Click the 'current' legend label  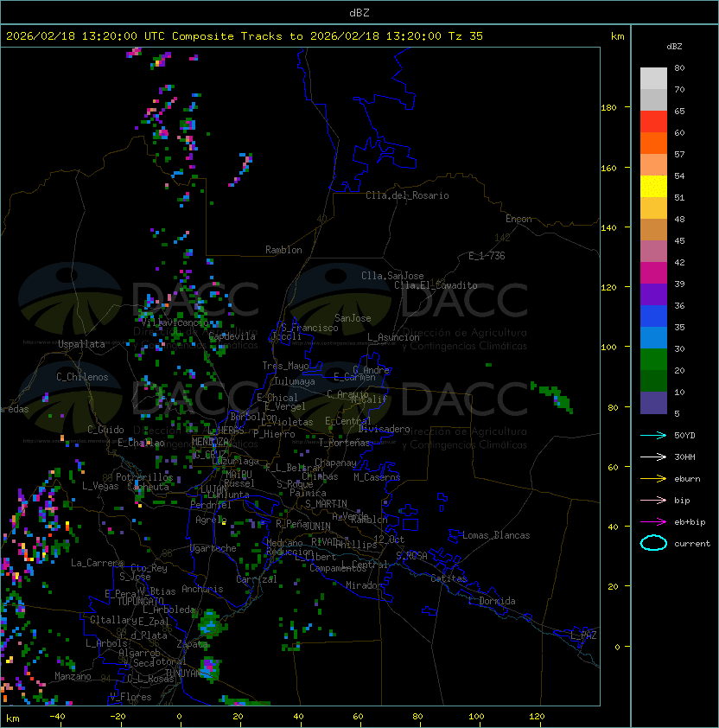(692, 543)
